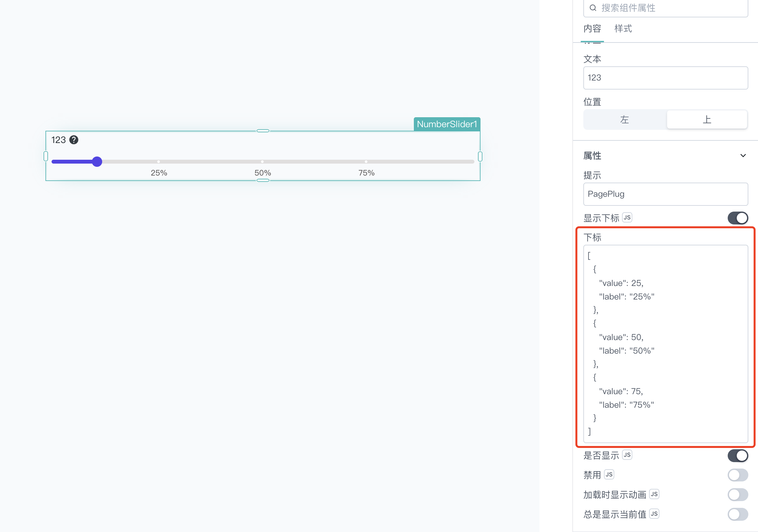The width and height of the screenshot is (758, 532).
Task: Toggle the 是否显示 switch
Action: [737, 455]
